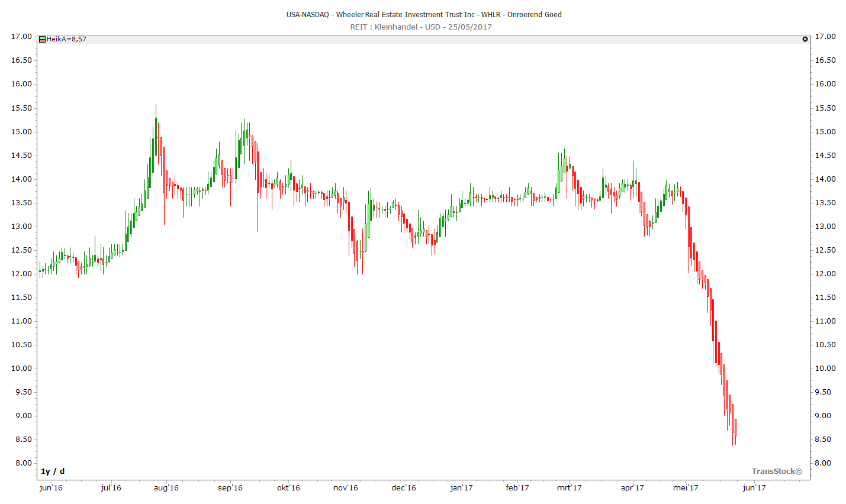
Task: Click 8.50 on the right price axis
Action: tap(823, 440)
